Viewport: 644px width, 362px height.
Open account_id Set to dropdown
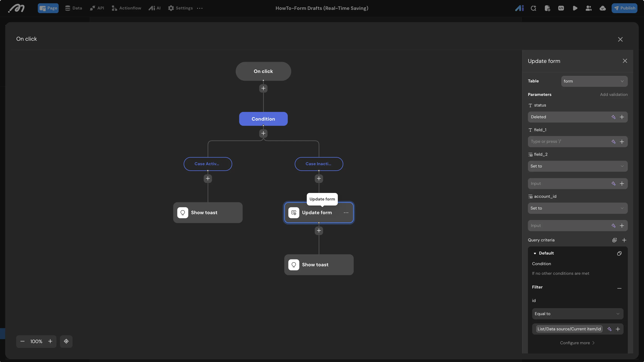pyautogui.click(x=577, y=208)
